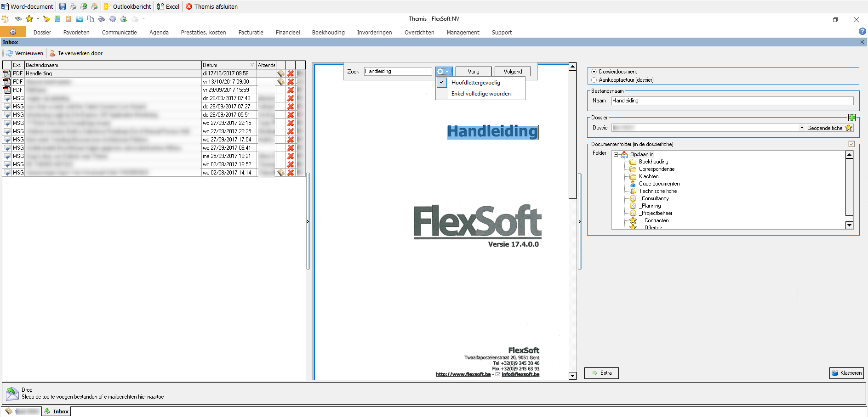Click the scales of justice icon
Image resolution: width=868 pixels, height=417 pixels.
[6, 19]
